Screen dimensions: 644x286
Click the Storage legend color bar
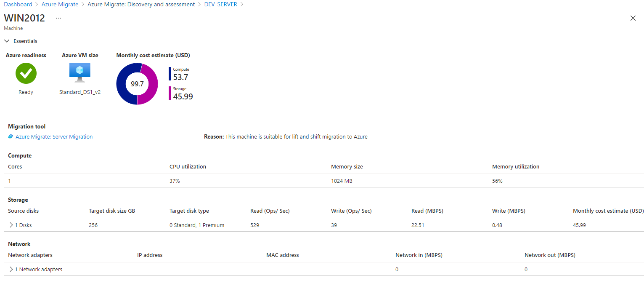170,93
